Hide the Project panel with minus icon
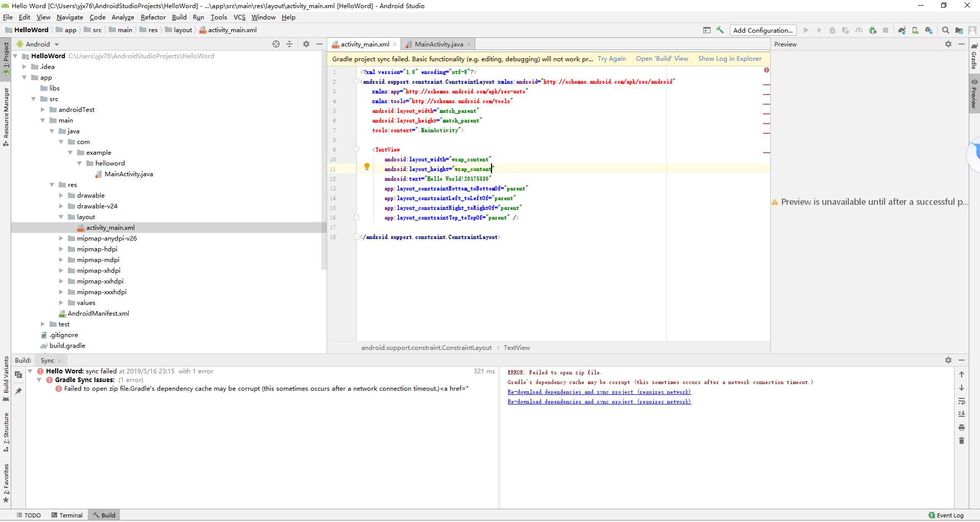980x522 pixels. point(320,44)
